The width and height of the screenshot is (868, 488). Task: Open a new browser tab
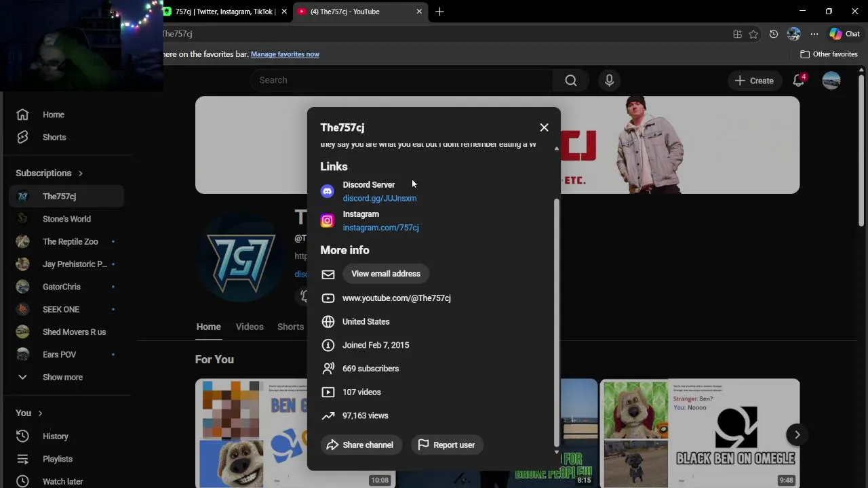click(439, 12)
